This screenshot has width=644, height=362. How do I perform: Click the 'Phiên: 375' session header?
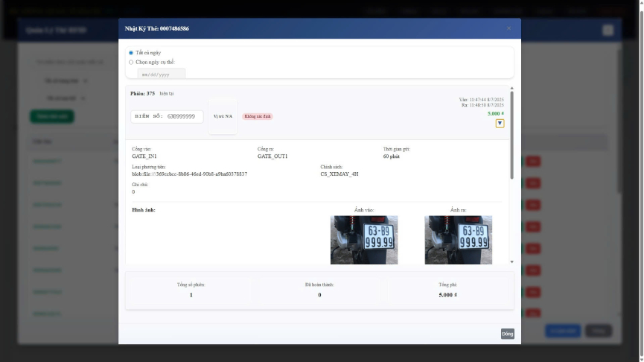[142, 93]
